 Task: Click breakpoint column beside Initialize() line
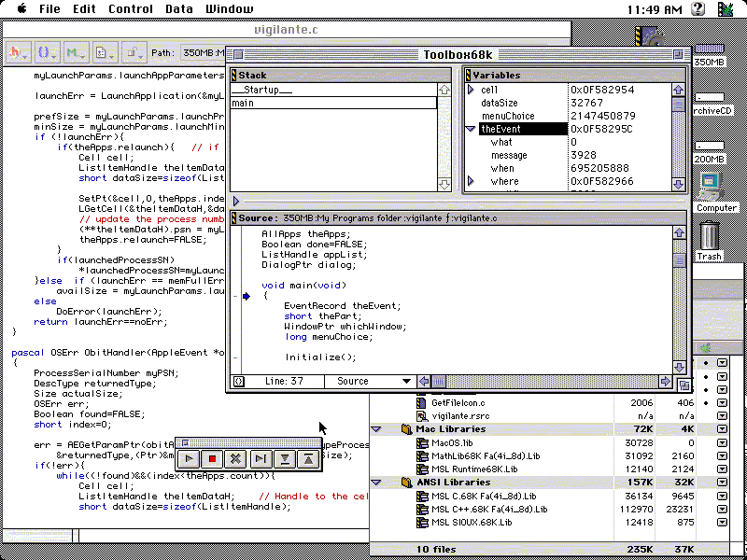coord(247,357)
